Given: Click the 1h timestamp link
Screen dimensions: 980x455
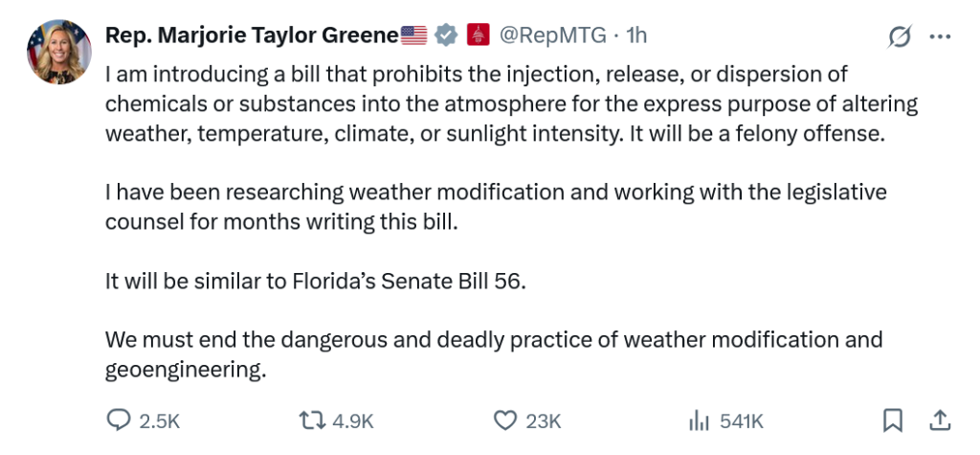Looking at the screenshot, I should click(636, 35).
